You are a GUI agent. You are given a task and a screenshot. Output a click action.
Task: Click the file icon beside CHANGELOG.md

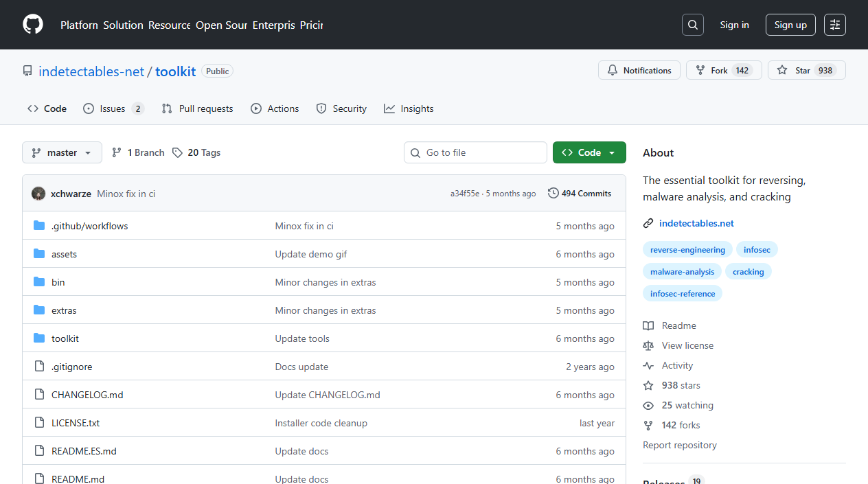click(x=39, y=395)
